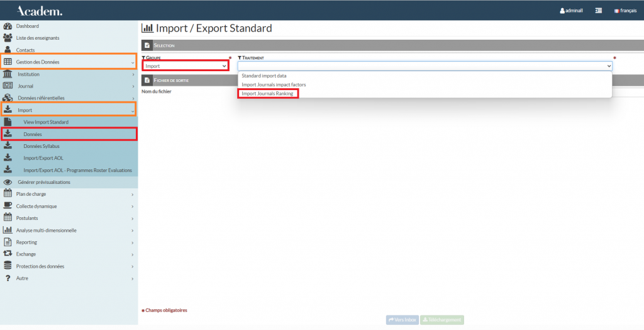Image resolution: width=644 pixels, height=330 pixels.
Task: Click the list icon in top header
Action: tap(599, 11)
